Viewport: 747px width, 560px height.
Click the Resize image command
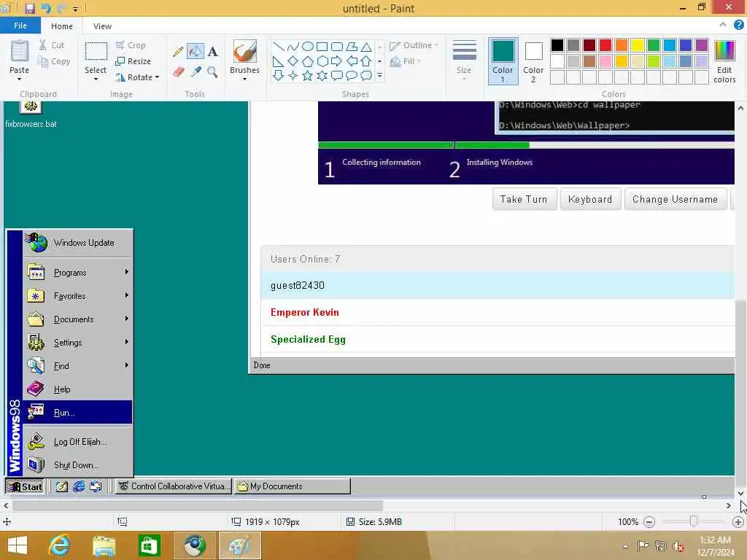click(x=133, y=61)
